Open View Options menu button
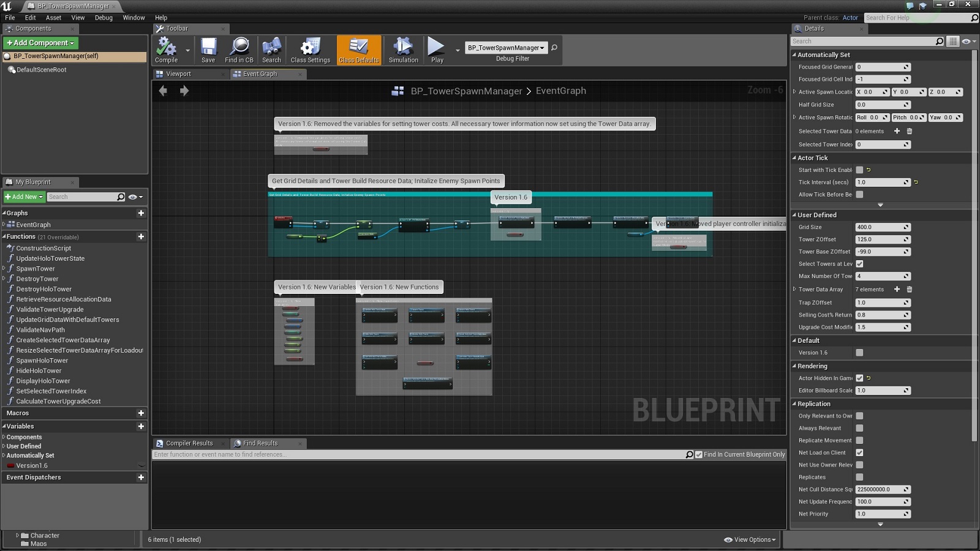The width and height of the screenshot is (980, 551). [750, 539]
